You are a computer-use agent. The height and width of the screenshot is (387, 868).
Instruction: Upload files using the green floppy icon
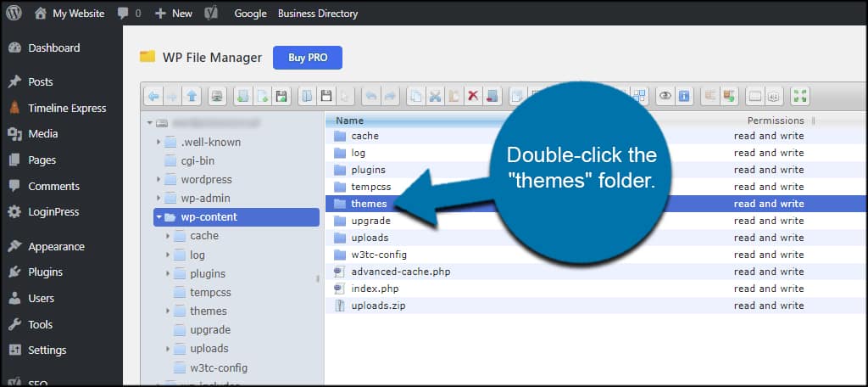click(x=281, y=96)
